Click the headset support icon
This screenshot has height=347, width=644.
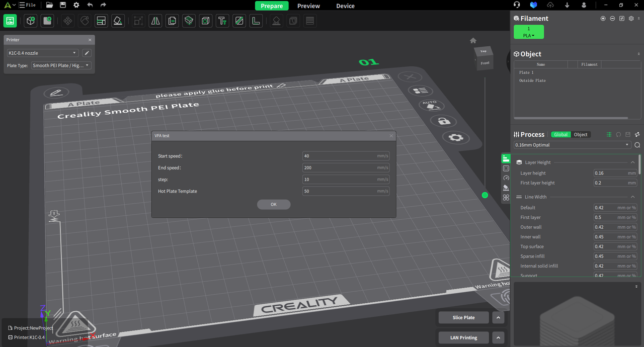[517, 5]
